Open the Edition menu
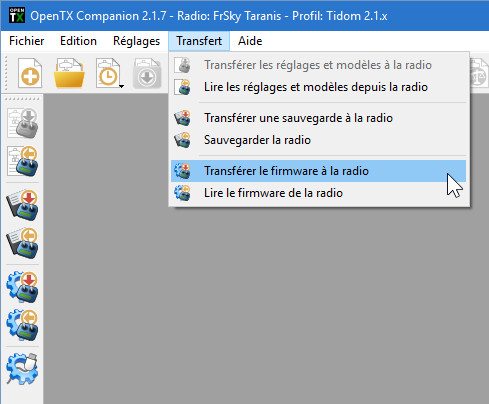 pyautogui.click(x=78, y=41)
